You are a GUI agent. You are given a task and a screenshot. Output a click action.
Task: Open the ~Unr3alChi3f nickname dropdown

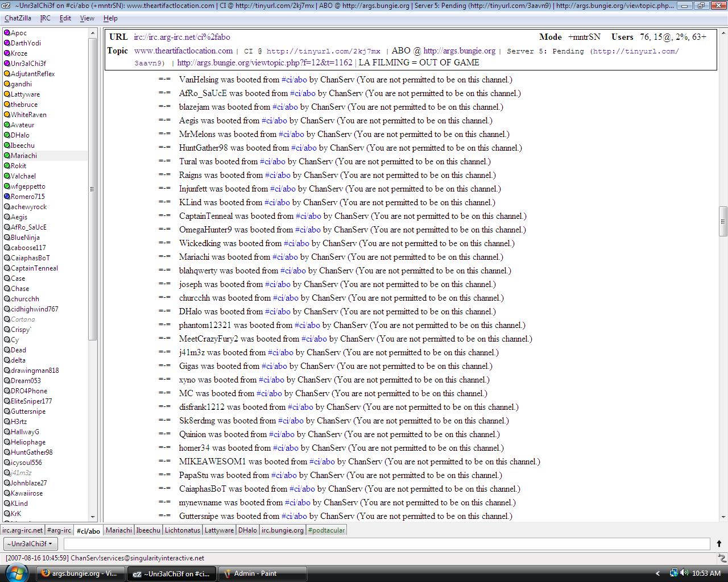click(x=30, y=544)
